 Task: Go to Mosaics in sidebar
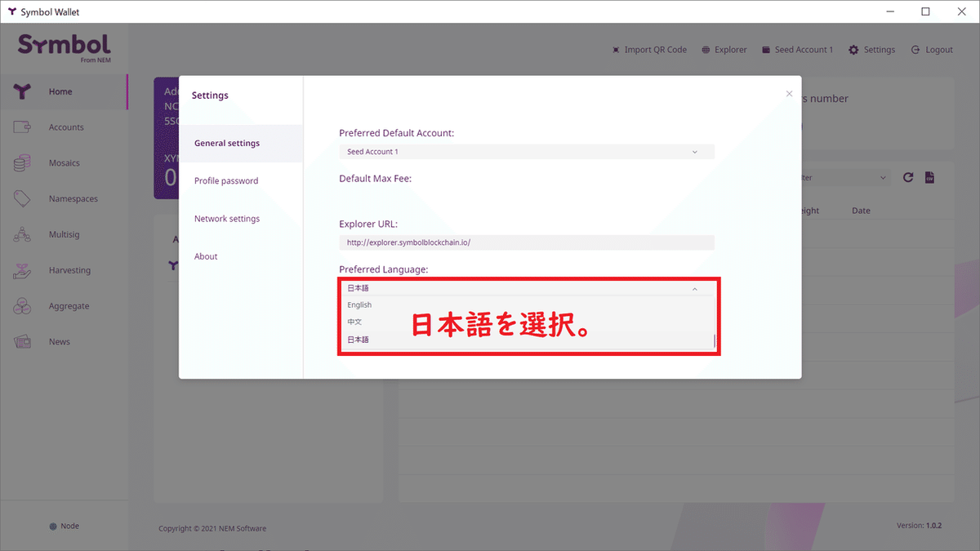point(64,163)
